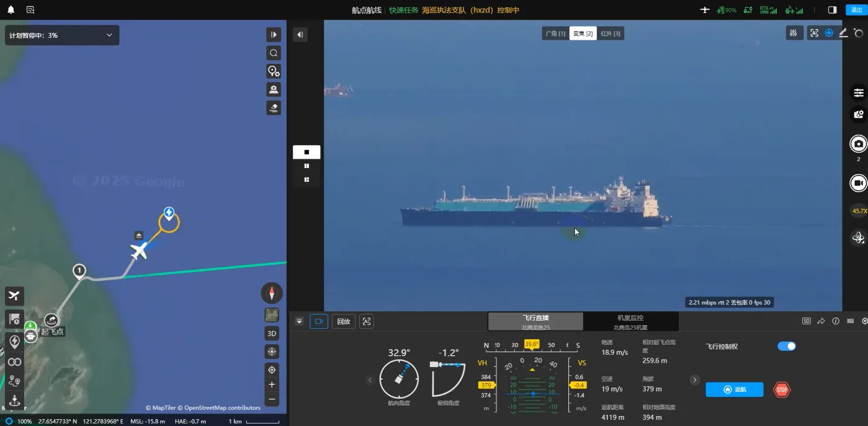Toggle the 飞行控制权 flight control switch
868x426 pixels.
click(x=787, y=346)
